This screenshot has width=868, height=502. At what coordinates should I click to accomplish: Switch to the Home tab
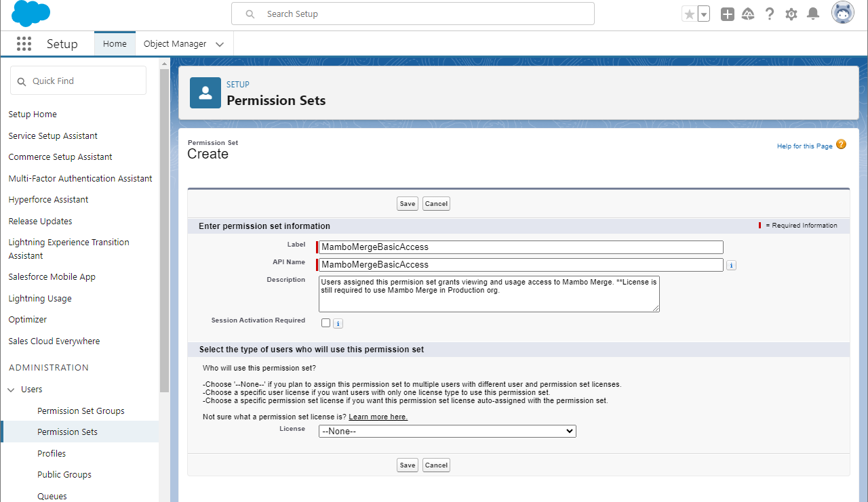click(115, 44)
